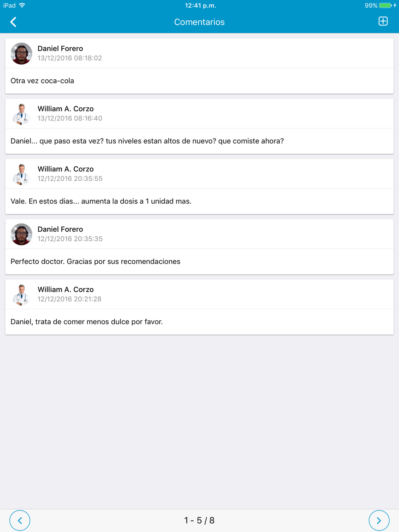This screenshot has width=399, height=532.
Task: Tap the '1 - 5 / 8' page indicator
Action: click(199, 520)
